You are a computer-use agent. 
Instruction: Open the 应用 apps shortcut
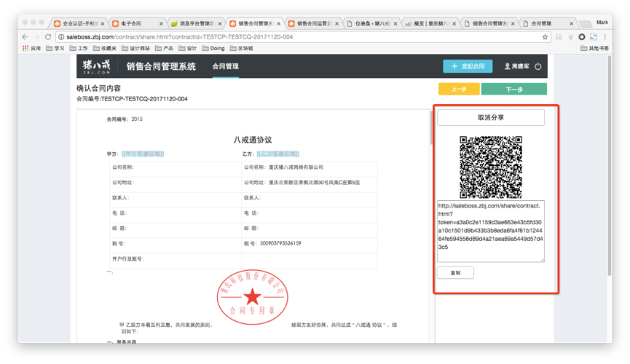(31, 48)
